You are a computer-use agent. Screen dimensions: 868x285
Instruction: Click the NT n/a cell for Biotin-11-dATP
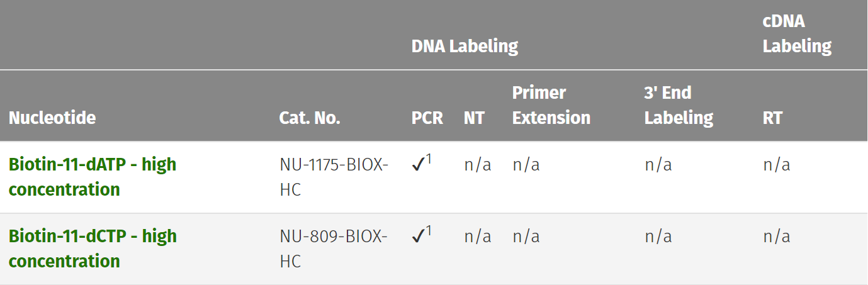(478, 165)
